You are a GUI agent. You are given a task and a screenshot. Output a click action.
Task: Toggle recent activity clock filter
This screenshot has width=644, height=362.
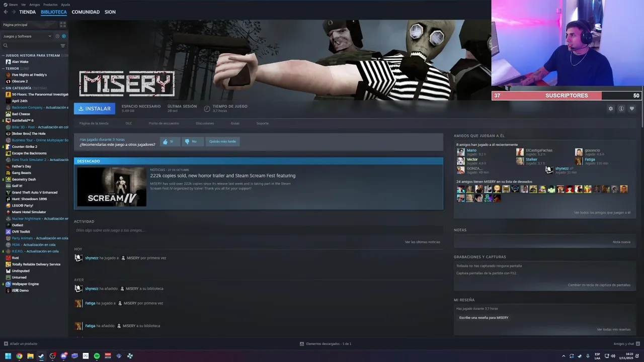click(x=57, y=36)
